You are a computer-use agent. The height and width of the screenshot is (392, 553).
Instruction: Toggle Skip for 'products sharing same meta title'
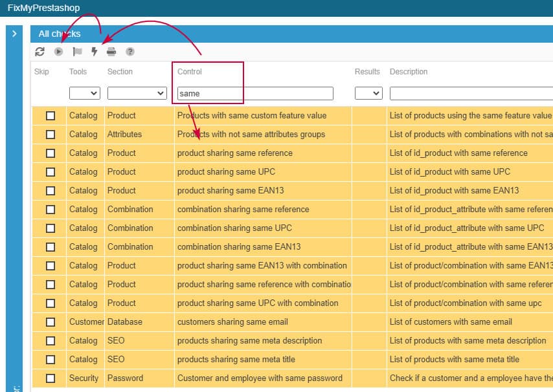51,360
